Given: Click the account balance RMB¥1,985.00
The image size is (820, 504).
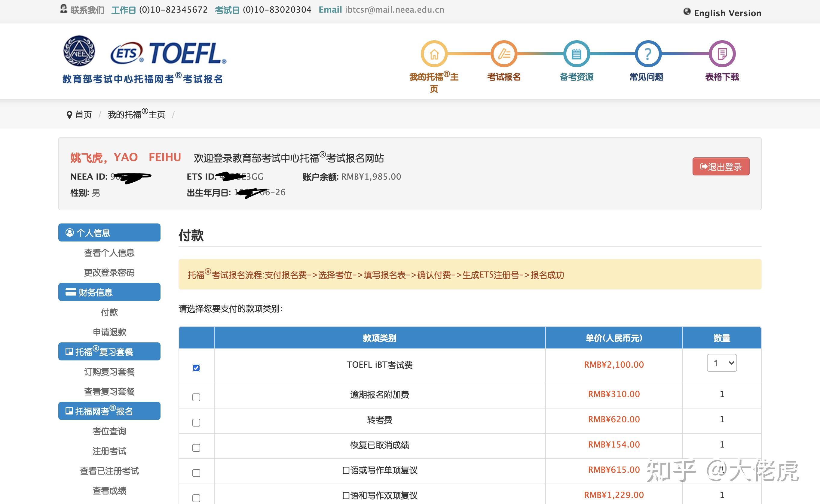Looking at the screenshot, I should pos(371,177).
